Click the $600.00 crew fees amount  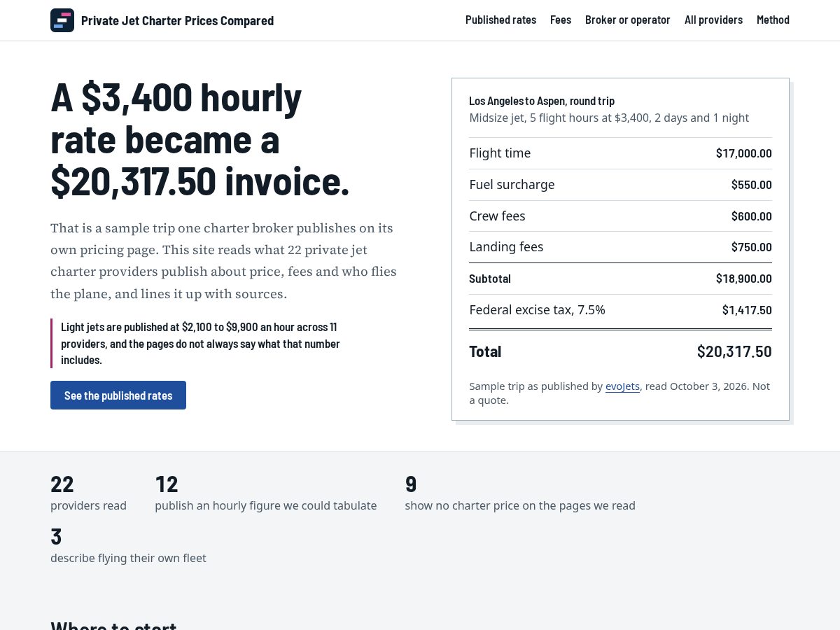click(x=751, y=216)
